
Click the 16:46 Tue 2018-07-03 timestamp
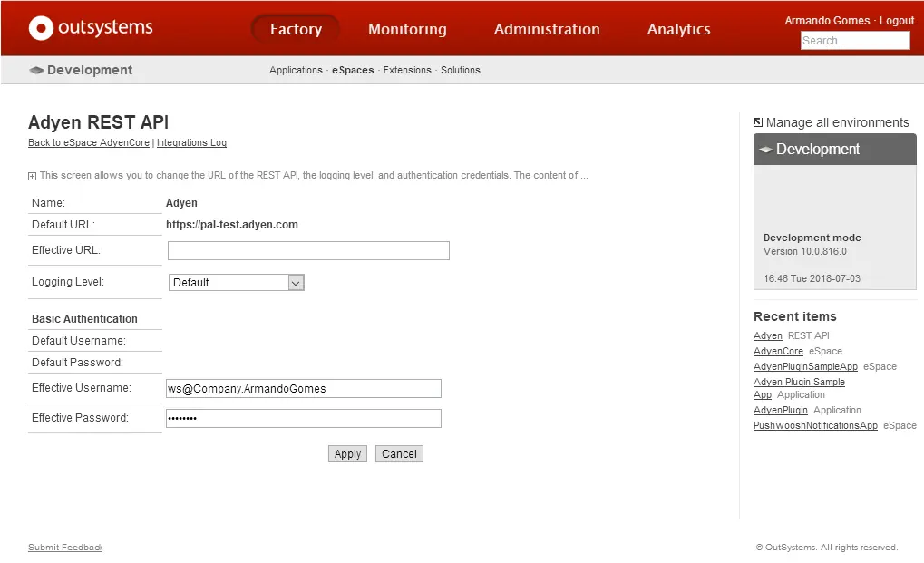tap(812, 278)
